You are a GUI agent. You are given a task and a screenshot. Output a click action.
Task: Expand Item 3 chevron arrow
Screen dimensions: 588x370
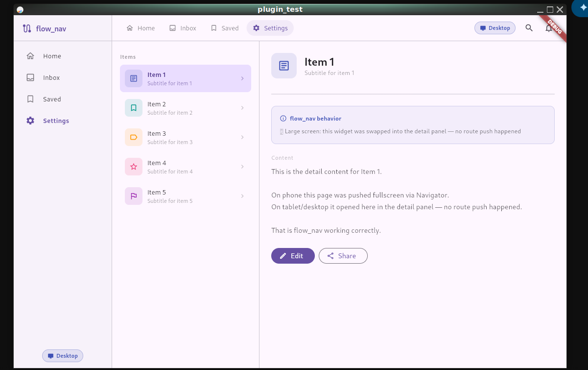click(x=242, y=137)
